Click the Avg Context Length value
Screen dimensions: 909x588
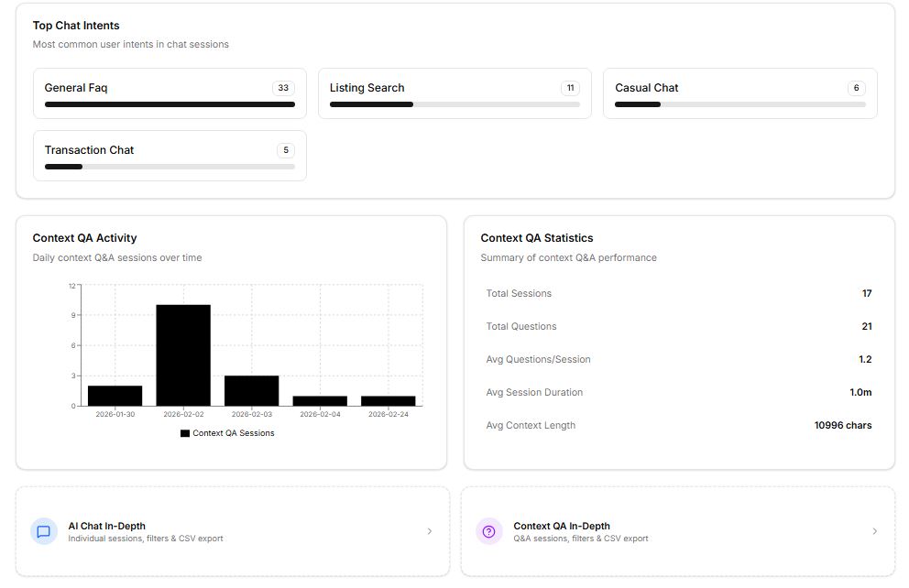(x=842, y=426)
